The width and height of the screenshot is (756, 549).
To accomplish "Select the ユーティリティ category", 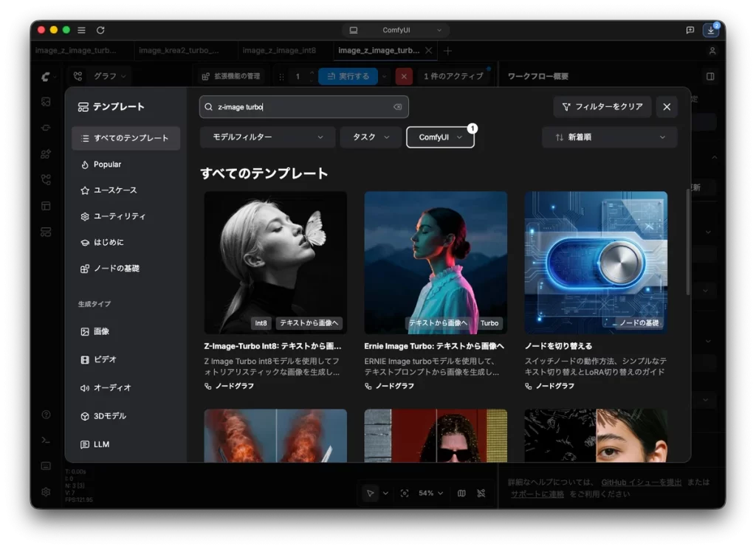I will point(126,216).
